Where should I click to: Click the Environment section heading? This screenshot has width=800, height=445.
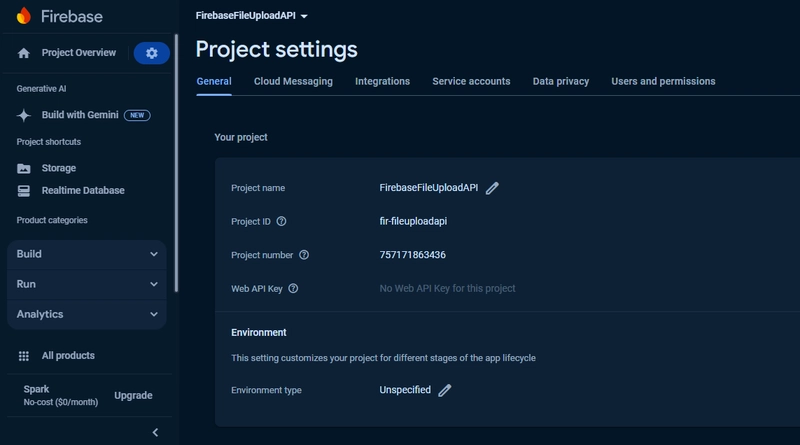tap(259, 333)
